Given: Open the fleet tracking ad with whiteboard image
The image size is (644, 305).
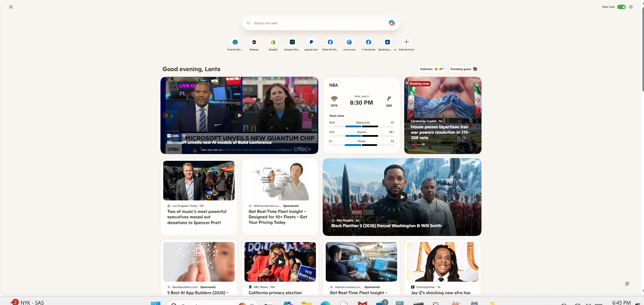Looking at the screenshot, I should click(280, 180).
